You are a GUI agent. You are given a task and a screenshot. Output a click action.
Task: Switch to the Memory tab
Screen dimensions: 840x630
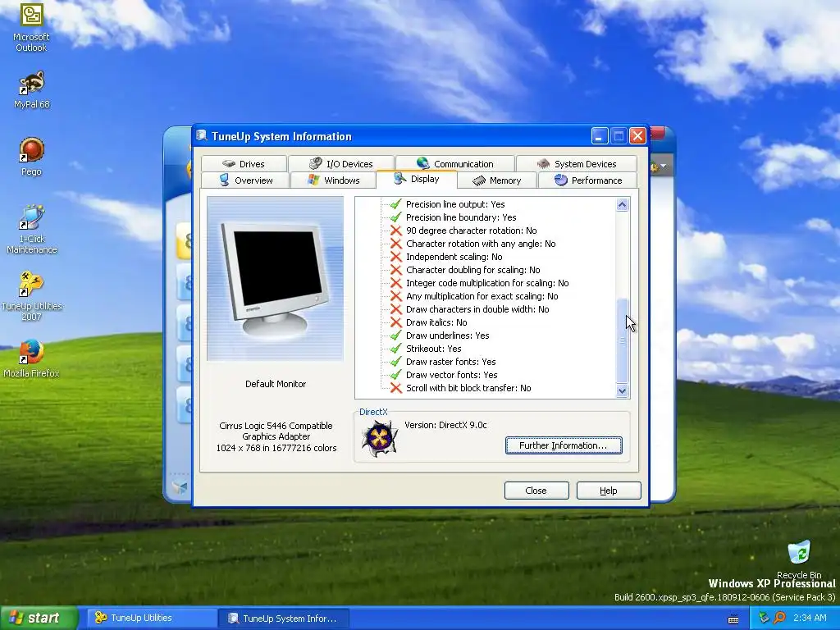[x=496, y=180]
